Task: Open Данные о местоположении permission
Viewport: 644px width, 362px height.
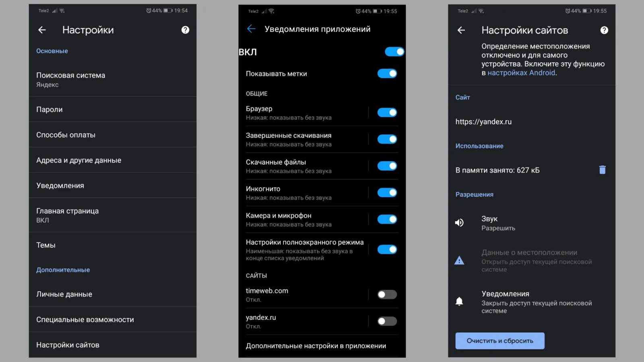Action: pyautogui.click(x=532, y=260)
